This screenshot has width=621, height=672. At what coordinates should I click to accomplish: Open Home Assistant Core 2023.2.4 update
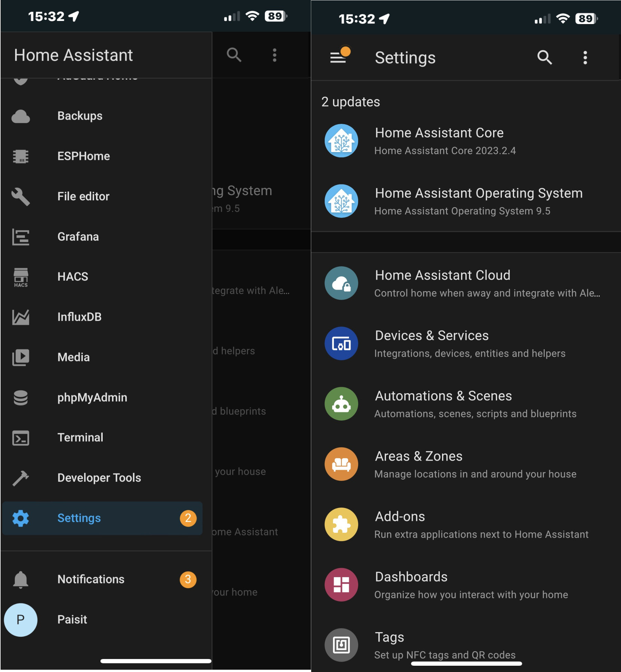(466, 141)
